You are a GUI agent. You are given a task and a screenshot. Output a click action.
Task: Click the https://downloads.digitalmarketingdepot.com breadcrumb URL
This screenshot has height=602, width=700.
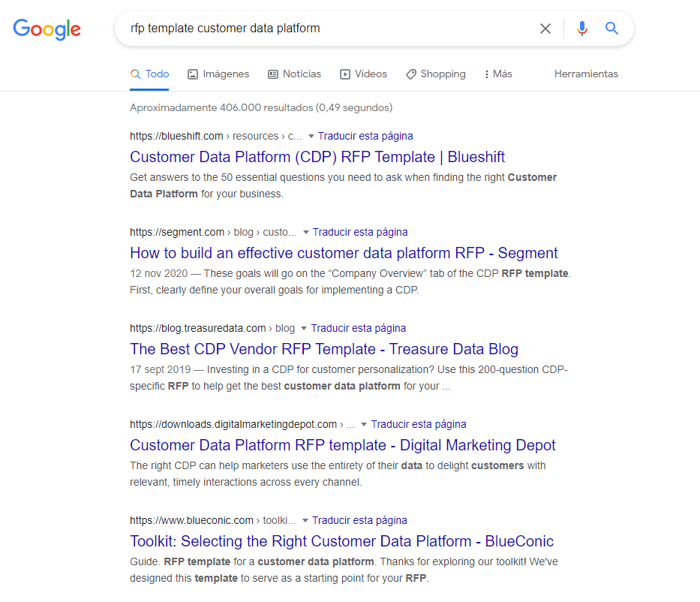click(233, 424)
